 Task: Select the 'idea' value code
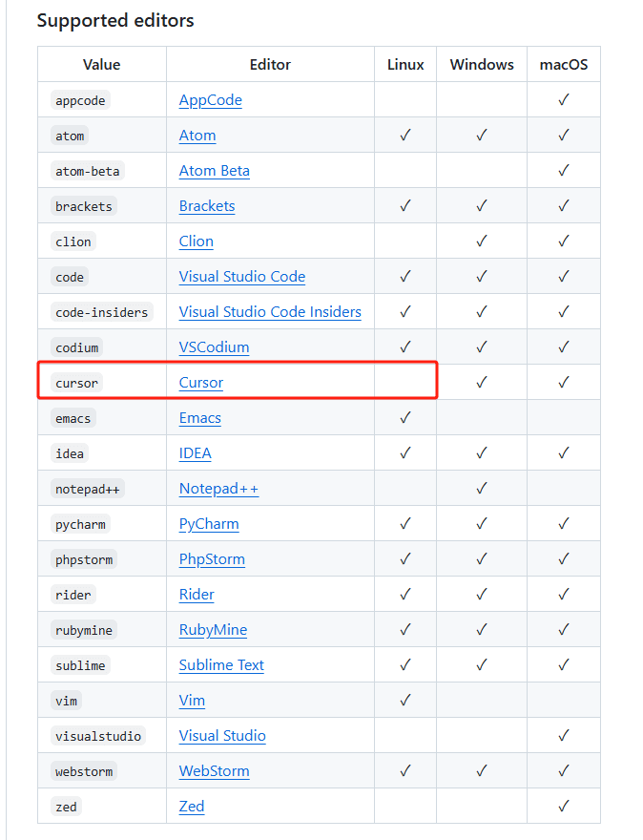[x=70, y=453]
